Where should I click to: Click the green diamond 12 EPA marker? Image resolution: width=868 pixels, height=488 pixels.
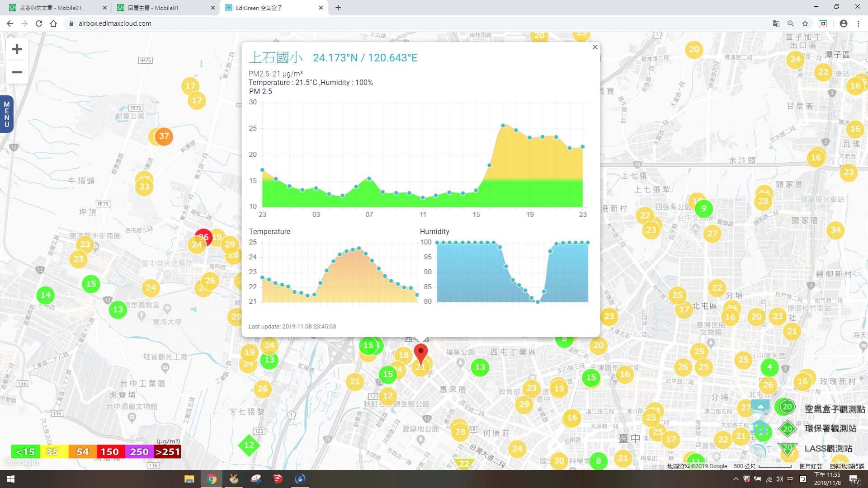[249, 445]
